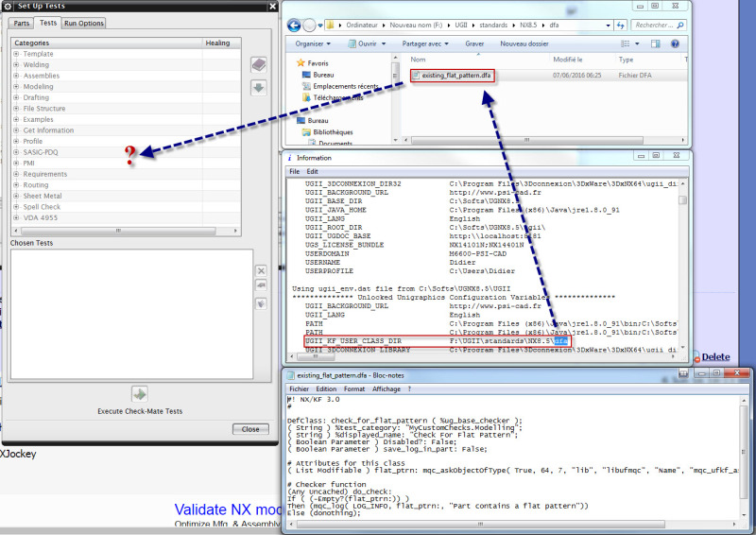Screen dimensions: 756x535
Task: Click the Categories column header
Action: pos(107,43)
